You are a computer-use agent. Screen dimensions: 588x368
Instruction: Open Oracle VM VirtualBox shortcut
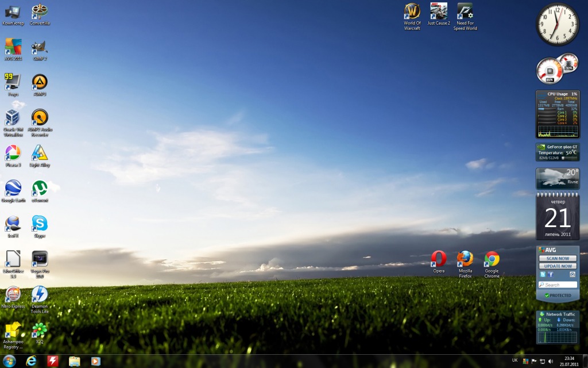coord(13,123)
